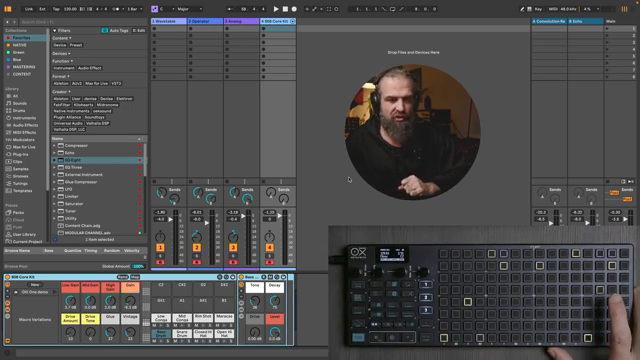Open the Clips library category
Viewport: 640px width, 360px height.
(x=18, y=162)
